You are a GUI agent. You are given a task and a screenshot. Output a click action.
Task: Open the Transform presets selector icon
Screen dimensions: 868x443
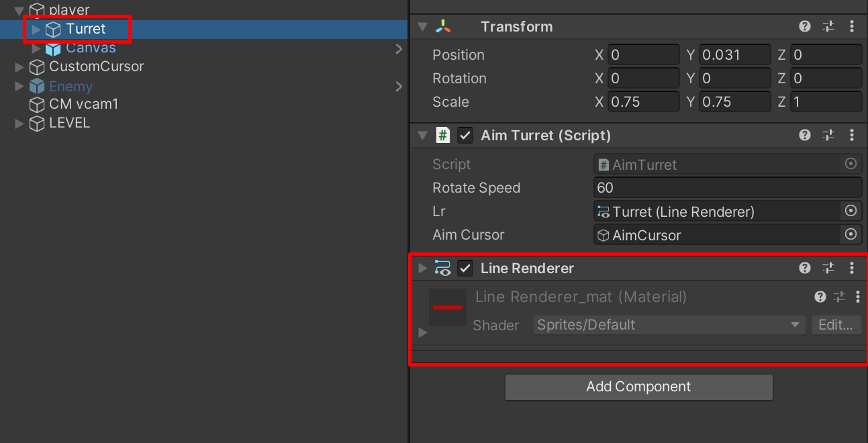(x=828, y=26)
